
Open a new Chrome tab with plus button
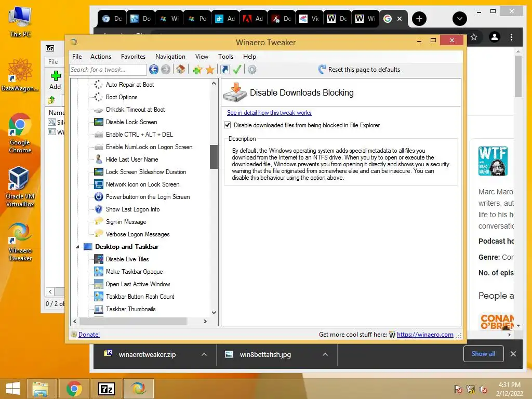[x=419, y=19]
